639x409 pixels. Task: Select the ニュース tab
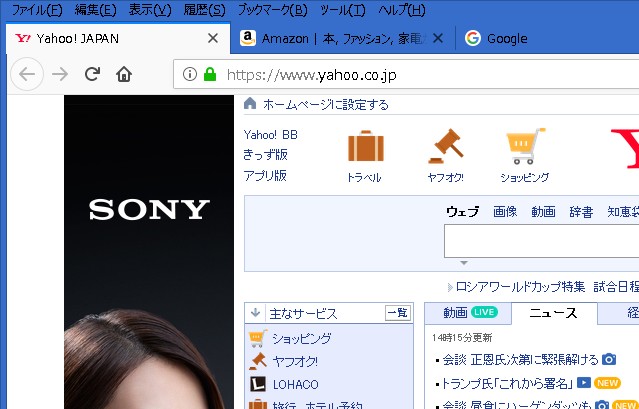point(554,313)
